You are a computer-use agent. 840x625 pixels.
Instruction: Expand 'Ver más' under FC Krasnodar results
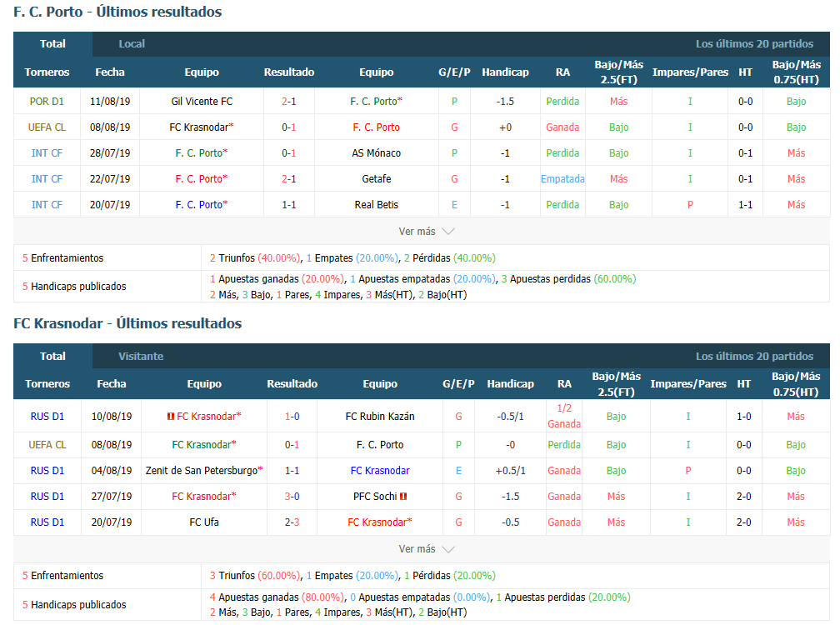[x=427, y=549]
